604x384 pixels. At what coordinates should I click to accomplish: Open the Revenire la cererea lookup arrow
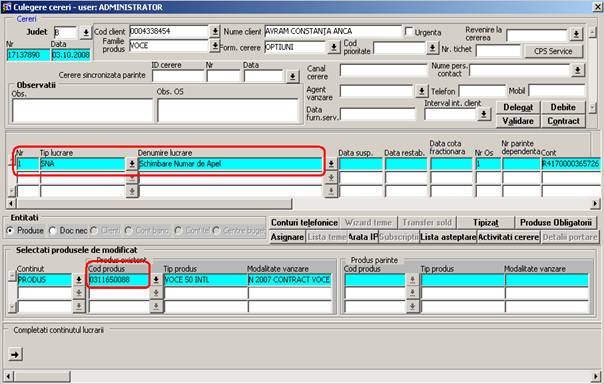point(576,34)
